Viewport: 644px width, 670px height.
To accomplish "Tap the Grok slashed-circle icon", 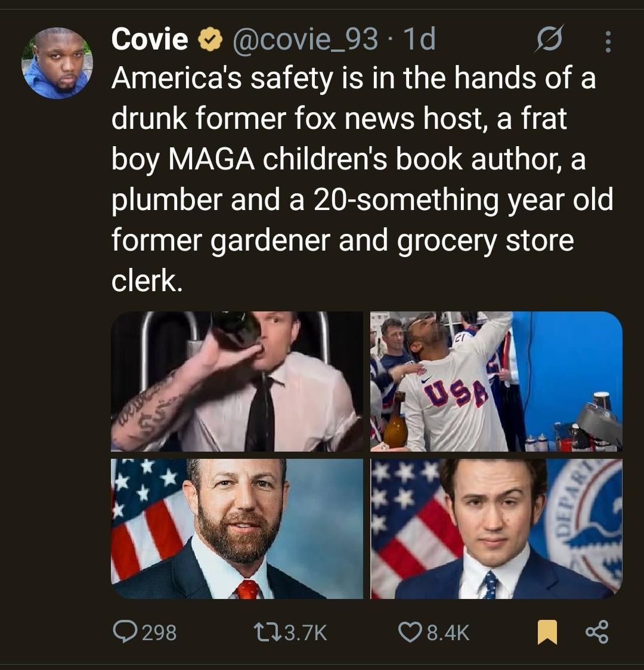I will 546,40.
